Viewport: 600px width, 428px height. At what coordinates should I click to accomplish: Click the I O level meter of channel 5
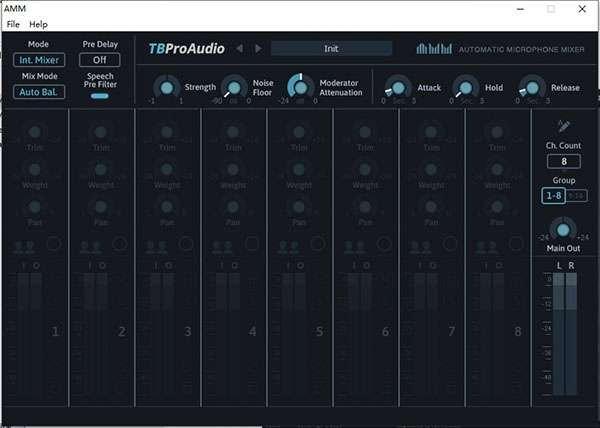[294, 334]
